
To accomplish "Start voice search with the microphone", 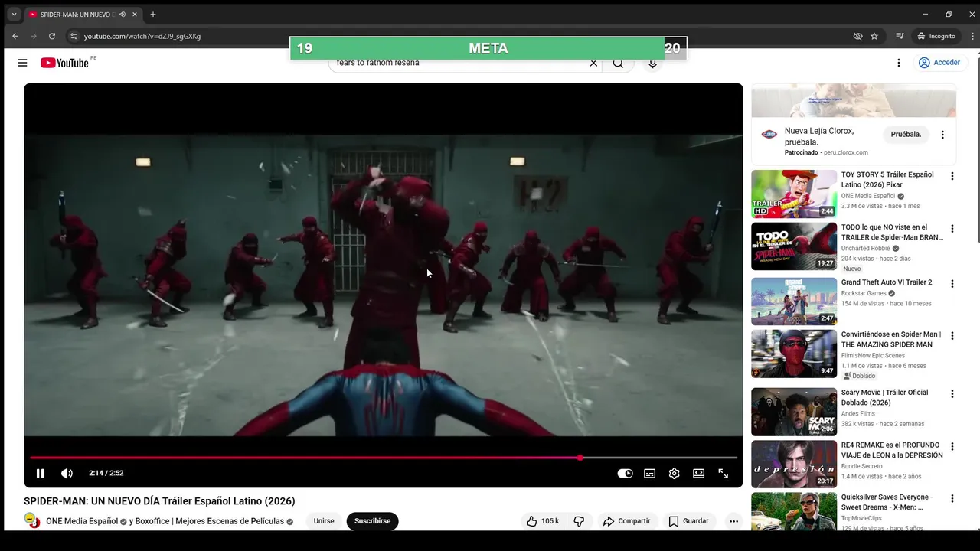I will pos(652,63).
